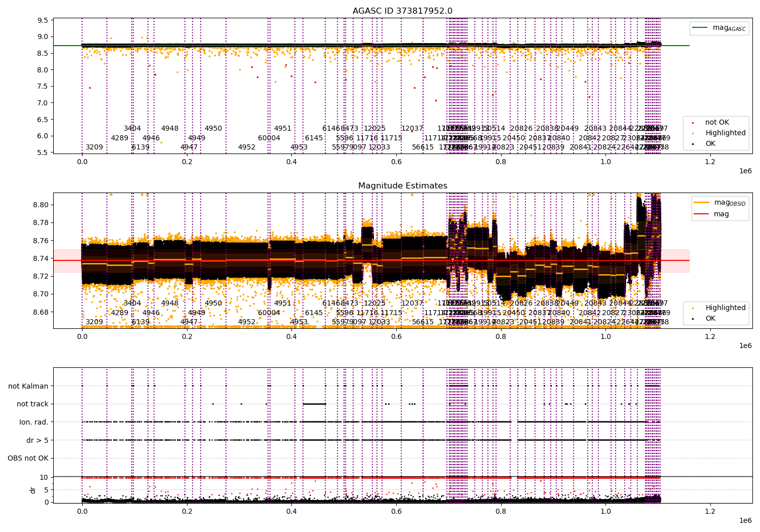
Task: Click the 1.2 x-tick under bottom plot
Action: [x=710, y=512]
